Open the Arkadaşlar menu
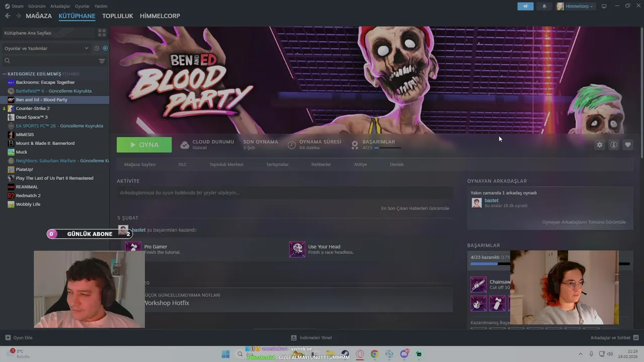644x362 pixels. (60, 6)
